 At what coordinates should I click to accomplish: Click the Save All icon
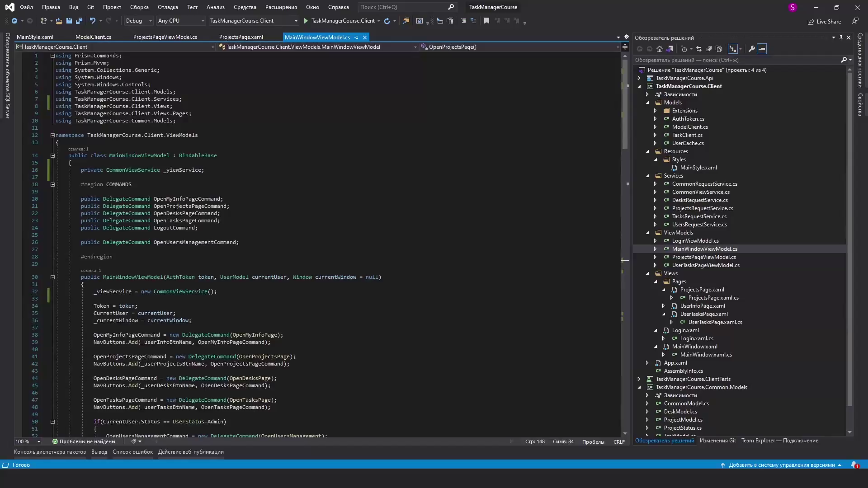point(79,21)
